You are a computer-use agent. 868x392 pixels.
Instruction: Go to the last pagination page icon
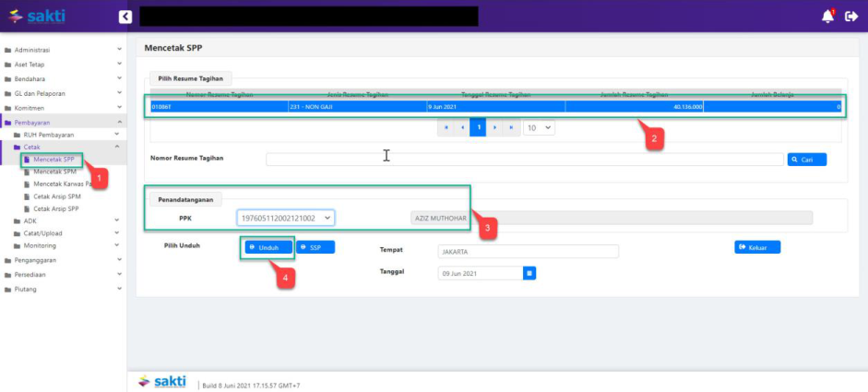[512, 127]
